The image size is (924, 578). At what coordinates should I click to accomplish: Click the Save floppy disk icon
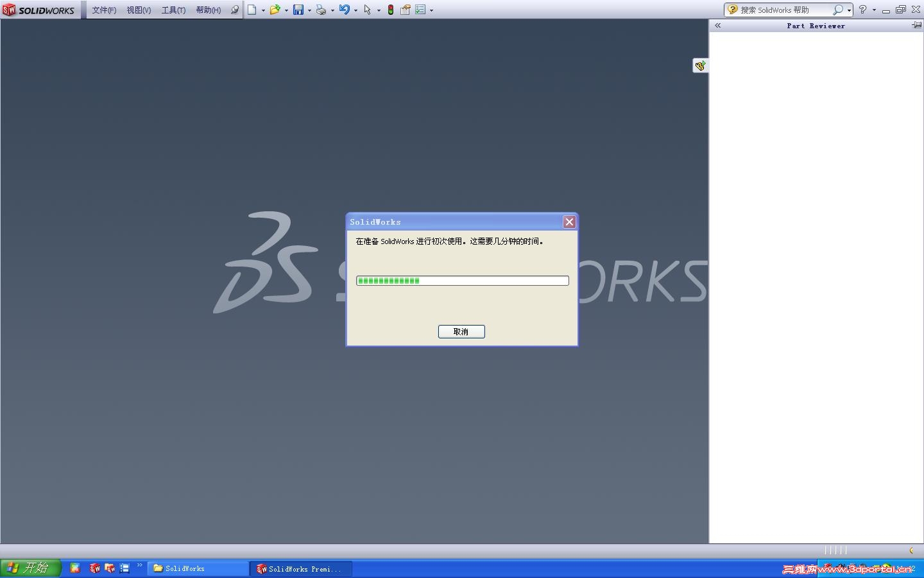298,10
